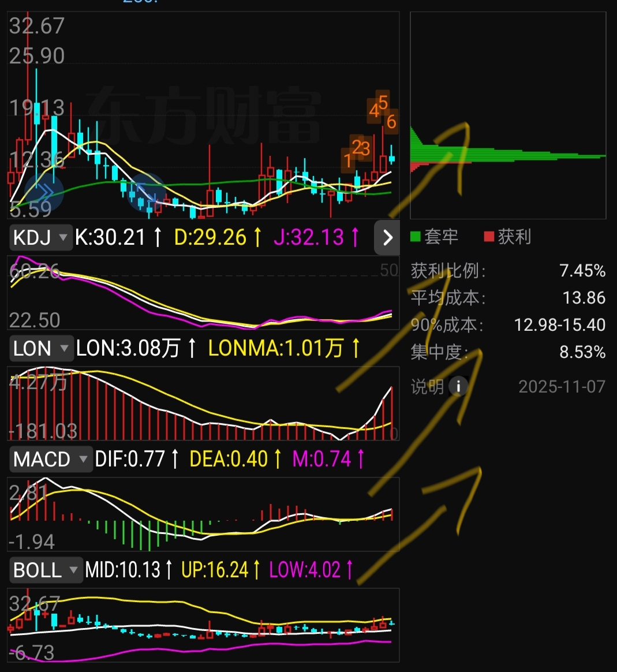Open the MACD indicator dropdown
This screenshot has height=672, width=617.
click(x=51, y=459)
